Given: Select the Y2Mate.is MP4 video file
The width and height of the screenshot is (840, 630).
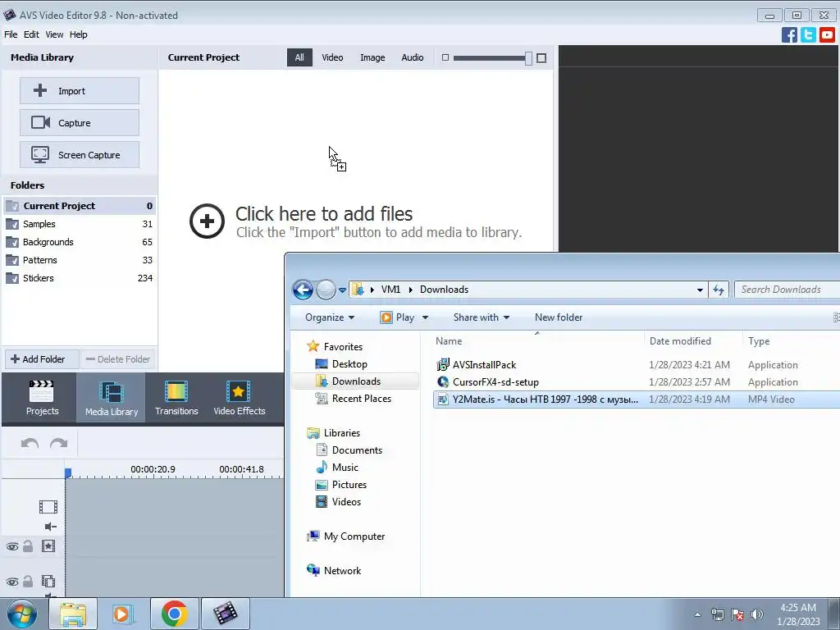Looking at the screenshot, I should pyautogui.click(x=637, y=399).
